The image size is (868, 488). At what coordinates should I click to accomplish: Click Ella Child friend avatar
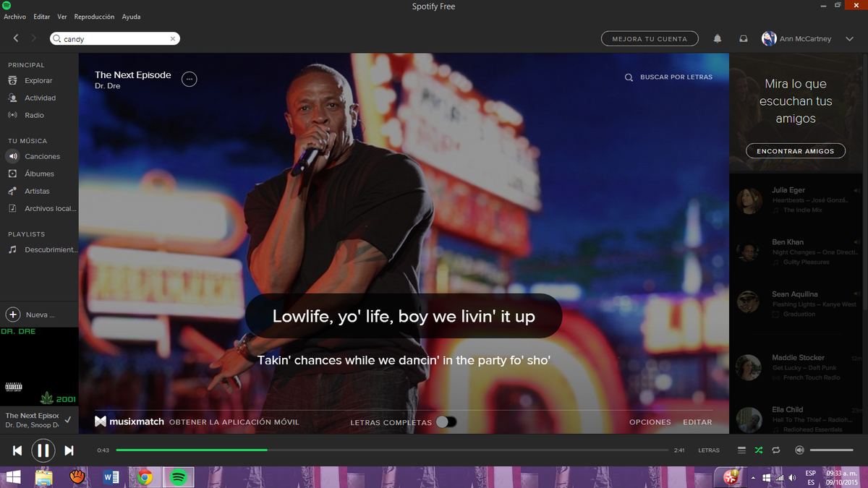point(749,420)
